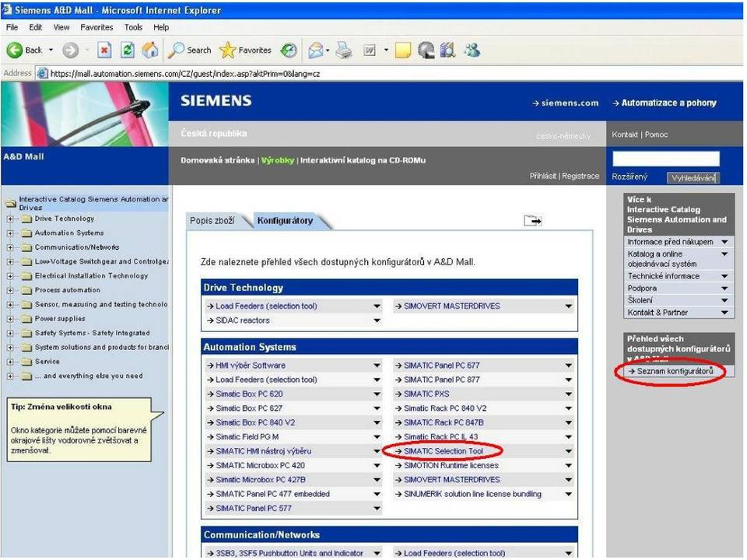Expand Technické informace dropdown arrow

pyautogui.click(x=724, y=276)
